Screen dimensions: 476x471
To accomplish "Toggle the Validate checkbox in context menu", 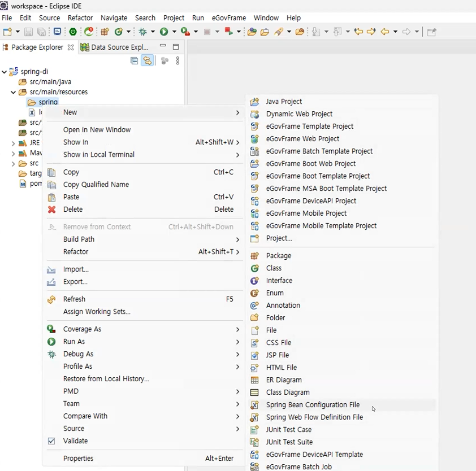I will click(x=51, y=441).
